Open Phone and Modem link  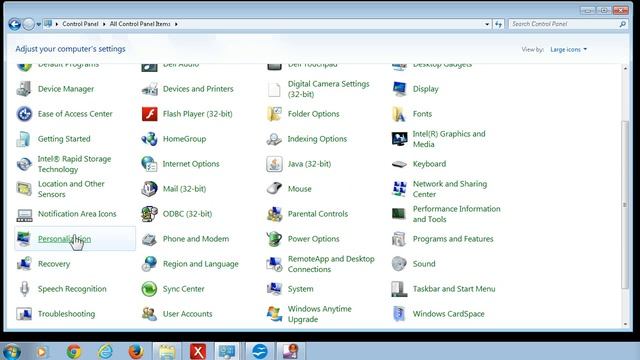coord(196,239)
